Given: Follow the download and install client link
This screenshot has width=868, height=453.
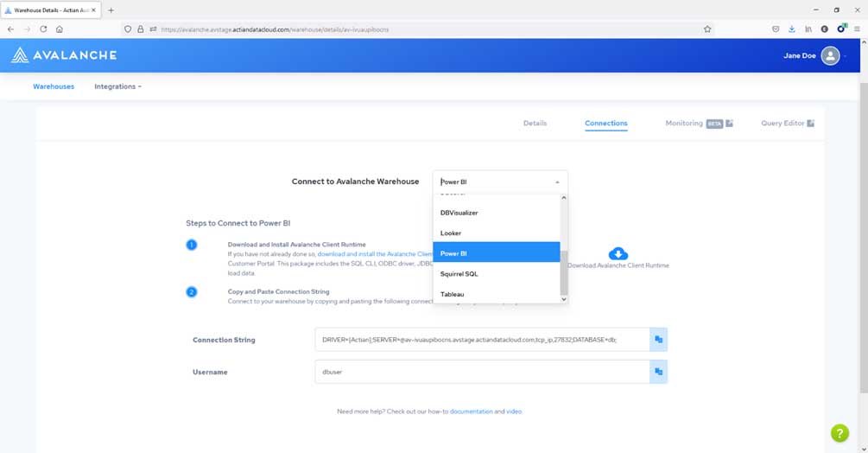Looking at the screenshot, I should click(x=375, y=253).
